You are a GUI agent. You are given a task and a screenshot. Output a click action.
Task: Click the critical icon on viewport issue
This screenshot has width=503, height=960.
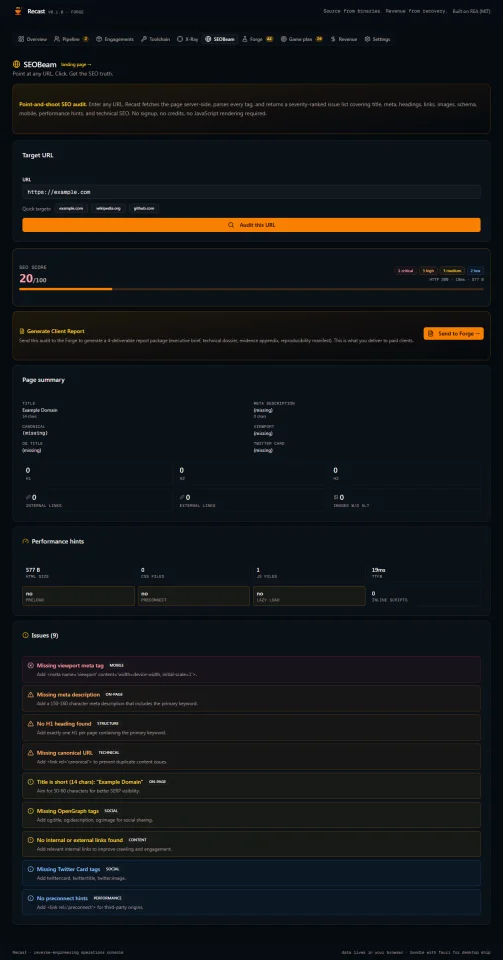click(x=31, y=665)
